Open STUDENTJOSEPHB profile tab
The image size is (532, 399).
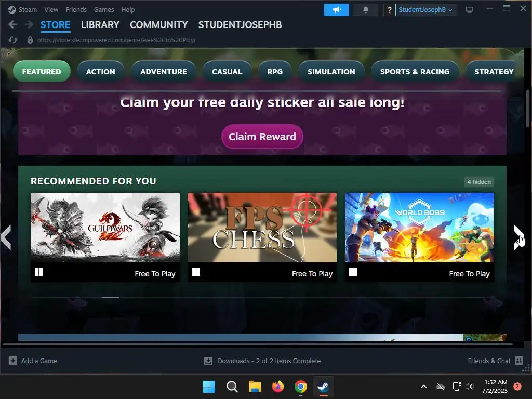(240, 25)
